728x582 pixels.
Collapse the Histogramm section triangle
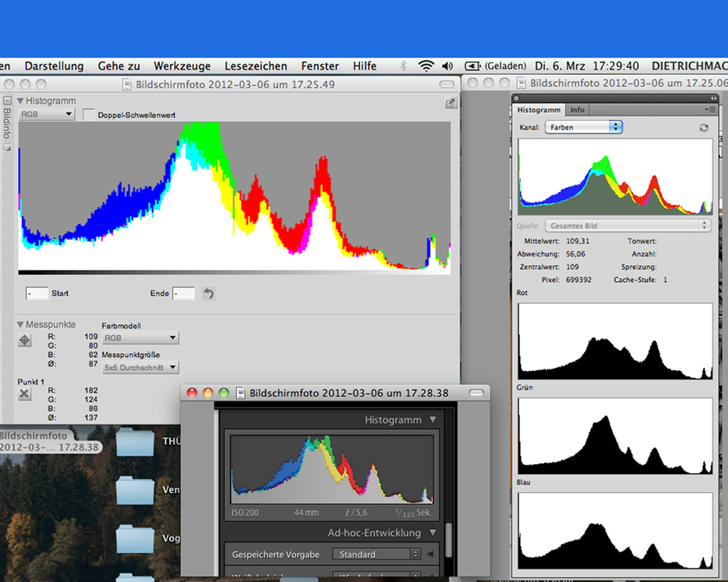point(21,101)
